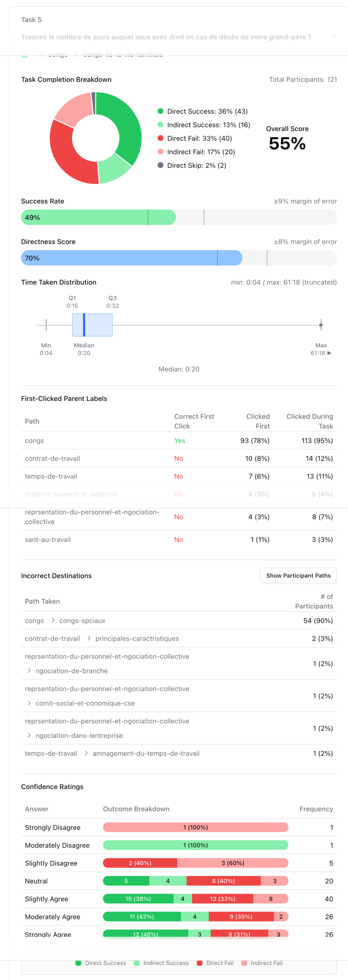Click the 13 (33%) Slightly Agree segment
The height and width of the screenshot is (980, 348).
(x=222, y=899)
